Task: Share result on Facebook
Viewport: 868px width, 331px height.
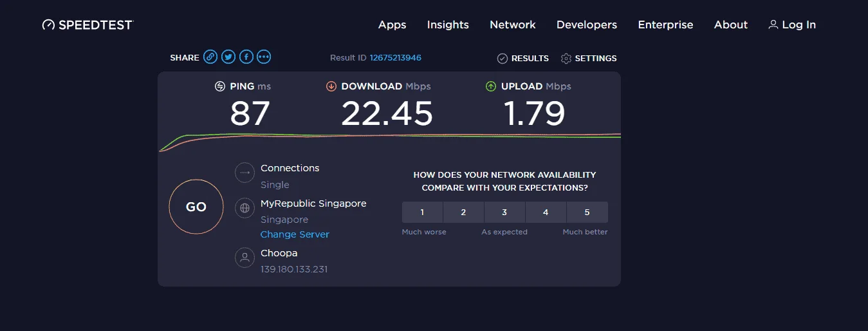Action: (x=246, y=57)
